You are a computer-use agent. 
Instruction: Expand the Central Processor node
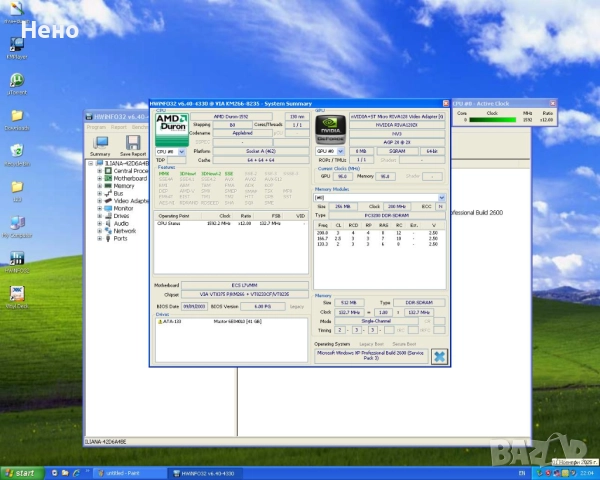99,171
